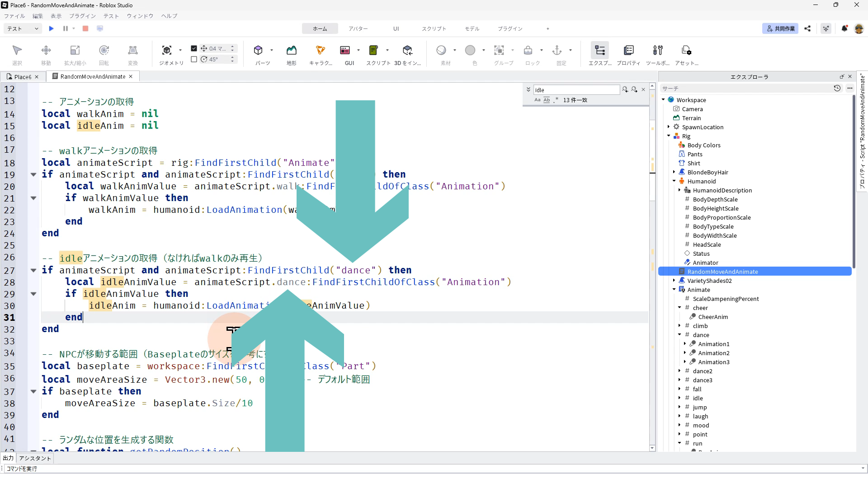Click the 共同作業 collaborate button
The image size is (868, 488).
pos(780,28)
